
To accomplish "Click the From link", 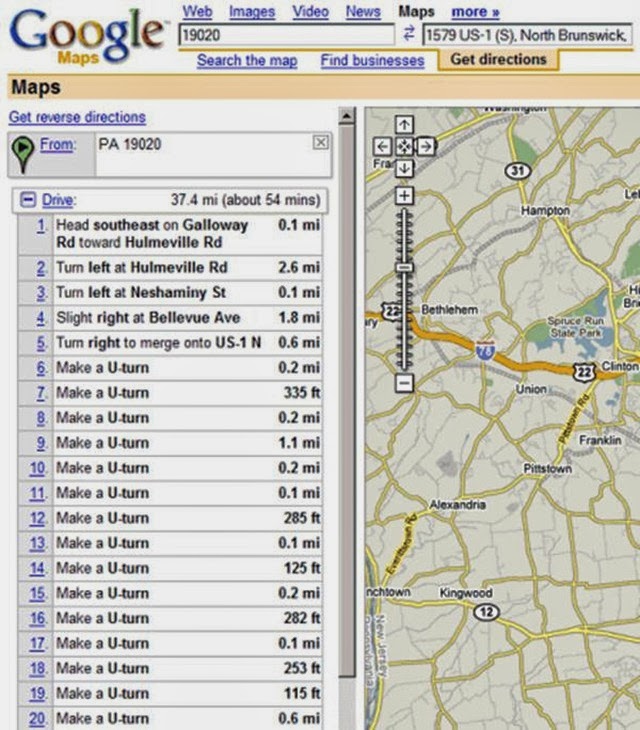I will 57,144.
